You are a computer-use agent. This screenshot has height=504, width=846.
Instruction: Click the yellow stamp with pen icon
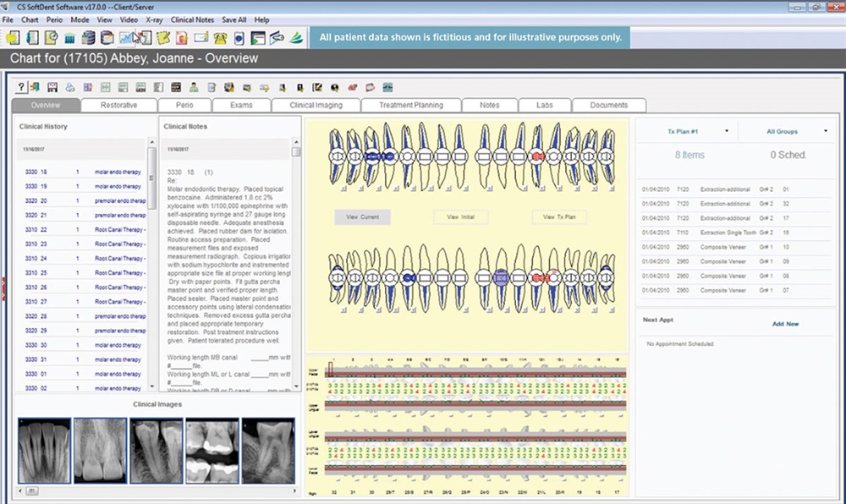[163, 38]
